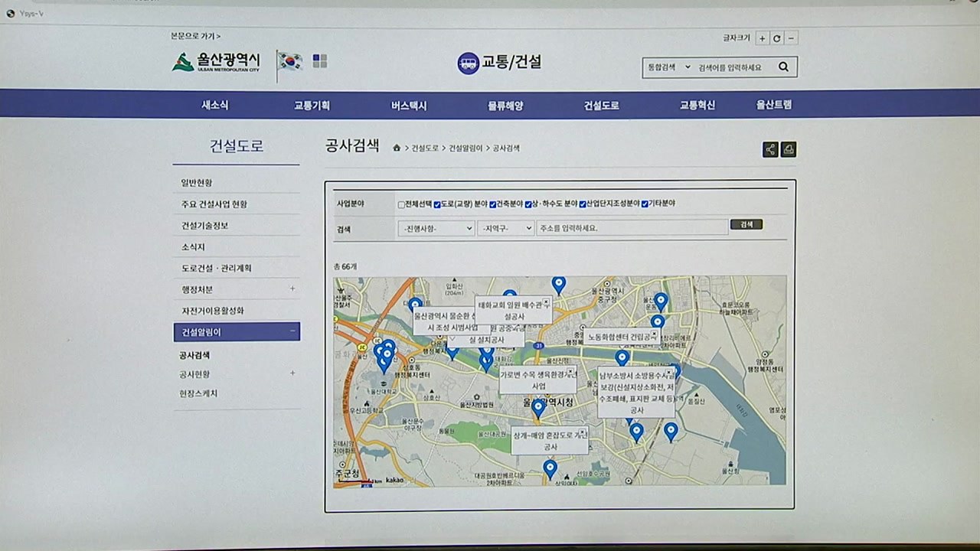This screenshot has height=551, width=980.
Task: Open the 교통혁신 menu
Action: point(697,106)
